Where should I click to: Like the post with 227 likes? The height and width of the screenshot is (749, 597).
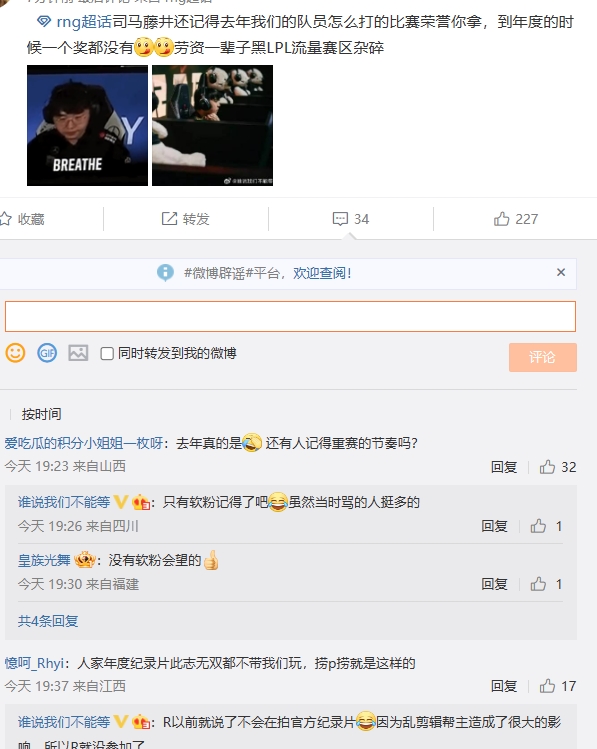501,219
